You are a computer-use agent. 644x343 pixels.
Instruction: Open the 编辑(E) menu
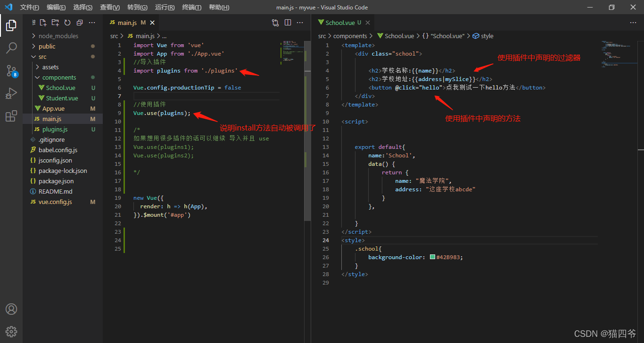click(57, 7)
